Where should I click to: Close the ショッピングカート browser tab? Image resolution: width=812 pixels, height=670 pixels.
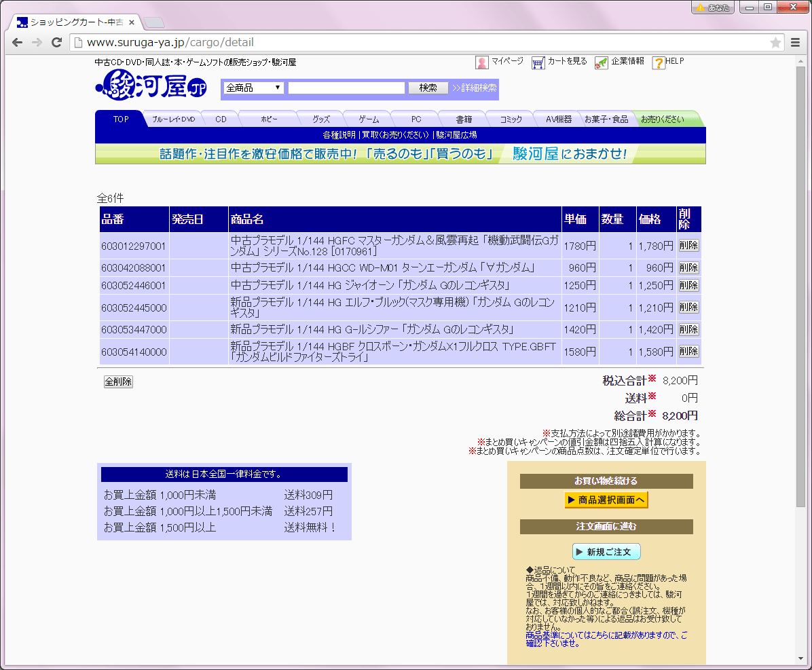[132, 22]
